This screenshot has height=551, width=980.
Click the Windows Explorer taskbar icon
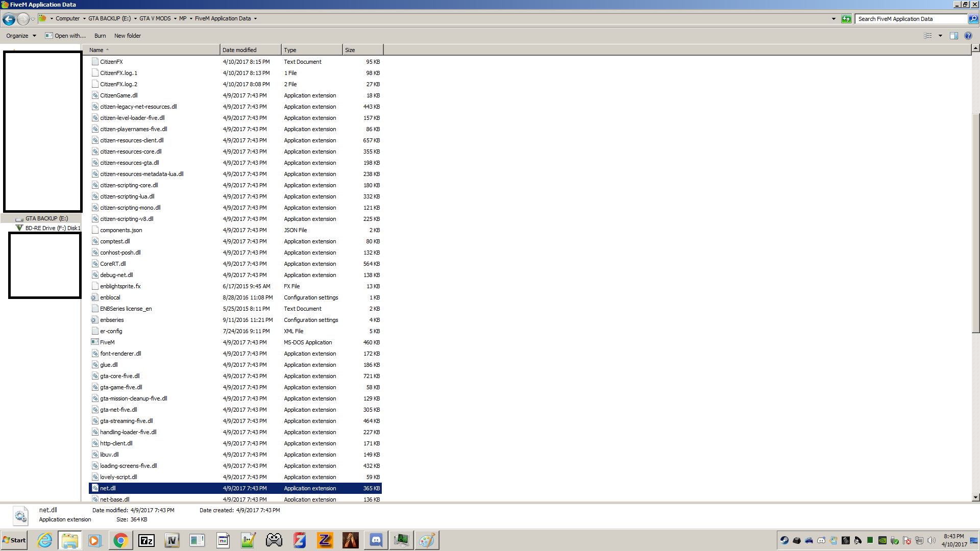click(70, 540)
